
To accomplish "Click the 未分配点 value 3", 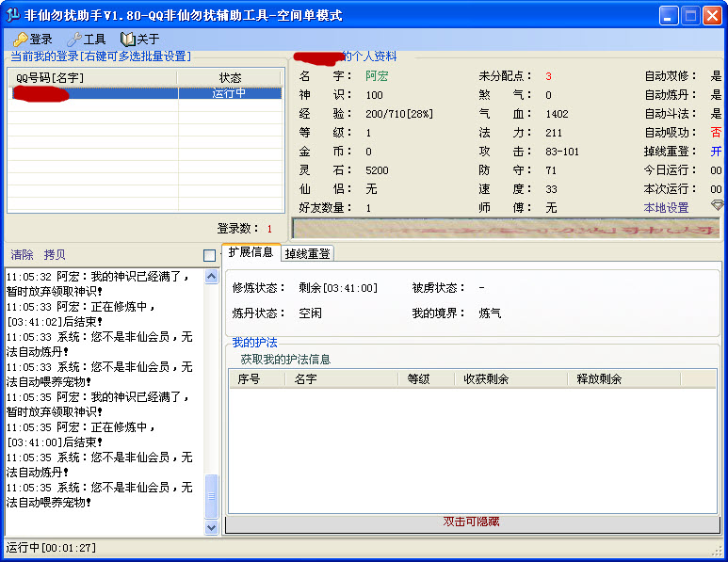I will 548,76.
